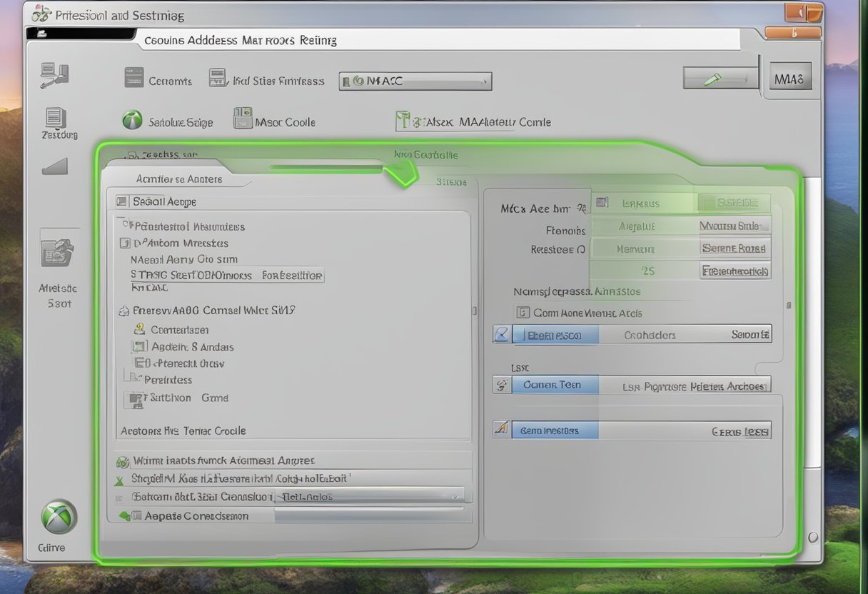Viewport: 868px width, 594px height.
Task: Click the green Xbox-style orb icon
Action: tap(59, 517)
